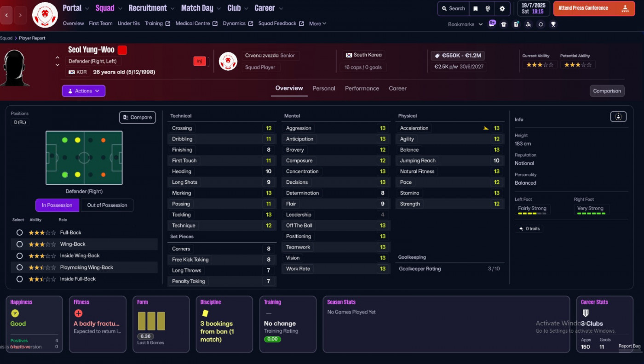Open the bookmark icon in top toolbar
Screen dimensions: 644x364
476,8
